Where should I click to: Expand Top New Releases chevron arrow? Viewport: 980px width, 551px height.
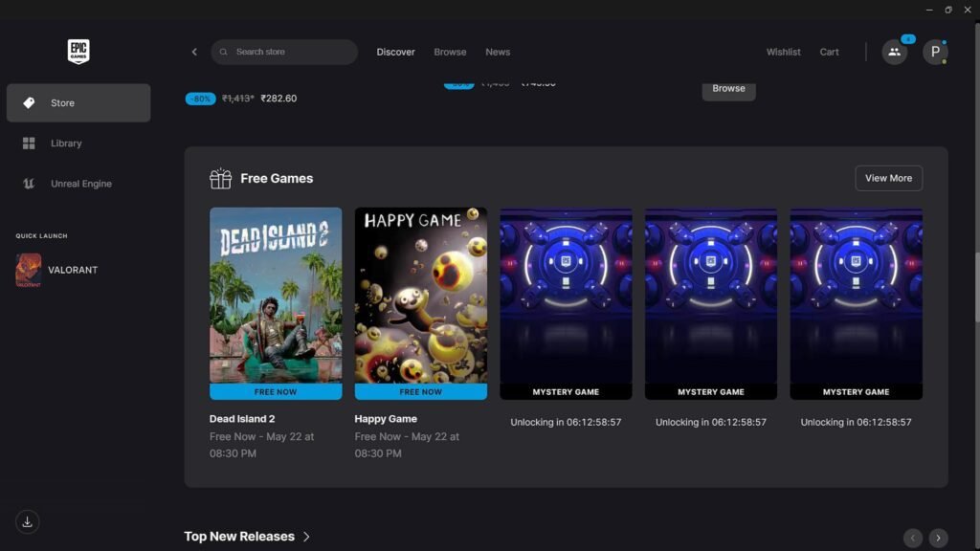click(x=306, y=537)
